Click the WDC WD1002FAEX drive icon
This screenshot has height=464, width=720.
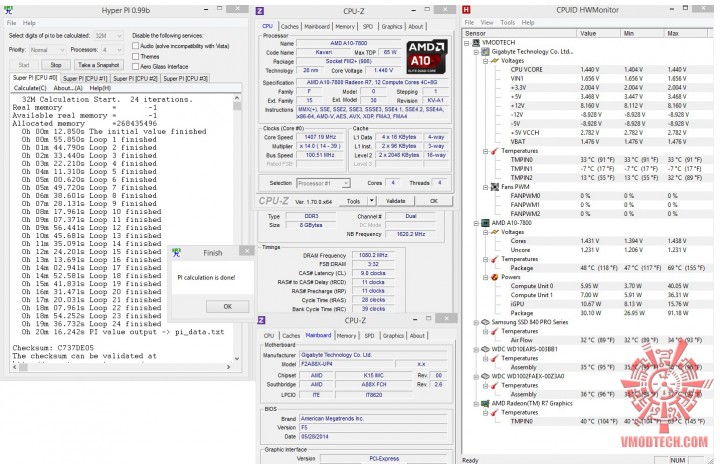[485, 376]
